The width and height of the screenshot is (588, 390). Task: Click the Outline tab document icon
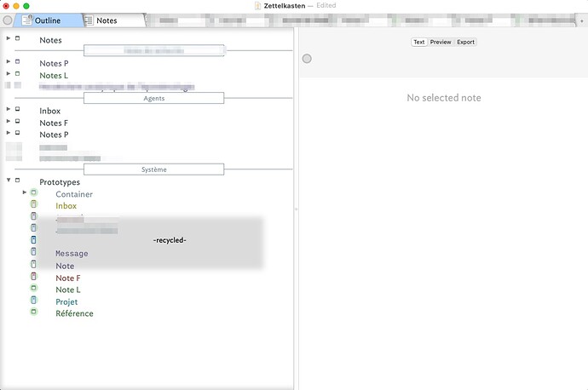pos(27,20)
